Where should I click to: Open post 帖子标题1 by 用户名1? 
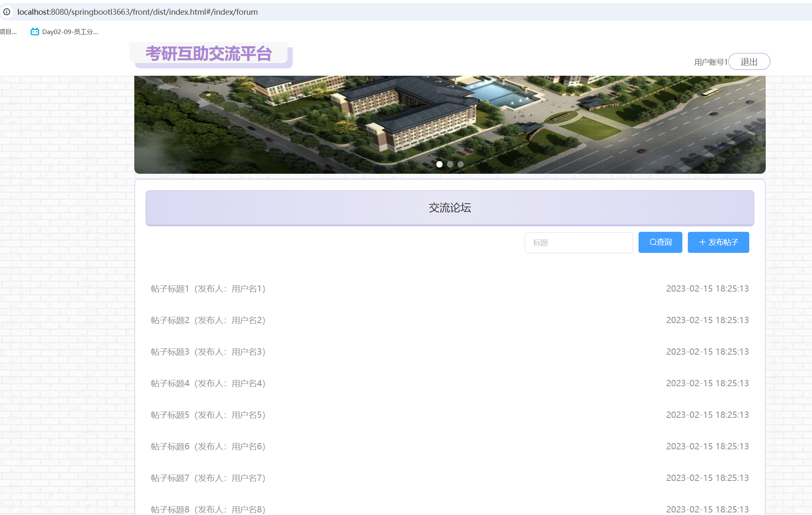[208, 289]
